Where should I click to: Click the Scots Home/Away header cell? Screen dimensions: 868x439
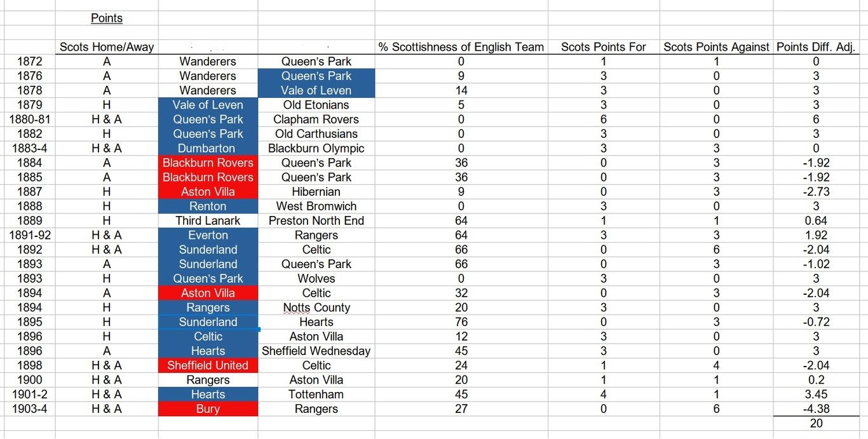point(107,47)
